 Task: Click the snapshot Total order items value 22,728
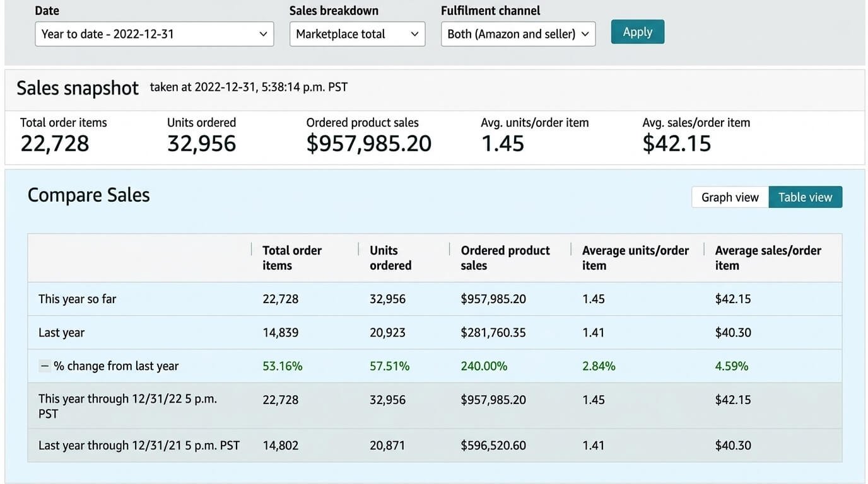point(55,144)
